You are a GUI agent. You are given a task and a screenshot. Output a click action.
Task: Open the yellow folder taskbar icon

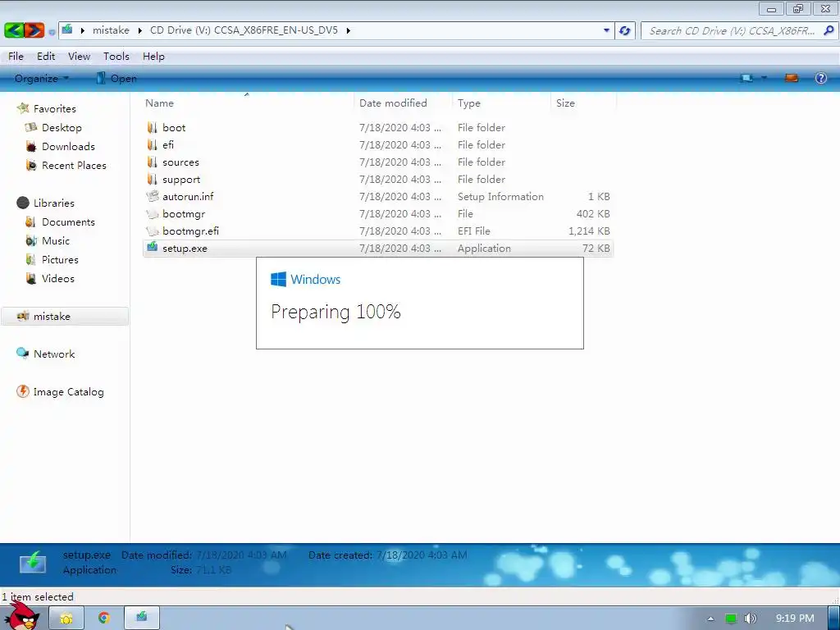pyautogui.click(x=66, y=619)
